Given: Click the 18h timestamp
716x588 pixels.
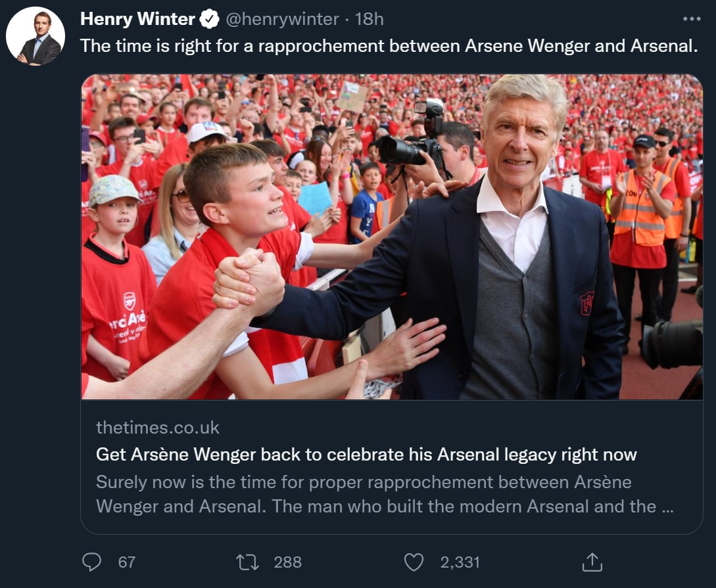Looking at the screenshot, I should tap(370, 19).
